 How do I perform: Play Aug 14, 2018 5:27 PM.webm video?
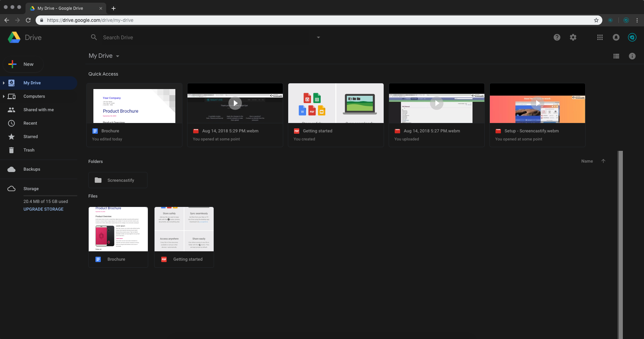pos(437,103)
